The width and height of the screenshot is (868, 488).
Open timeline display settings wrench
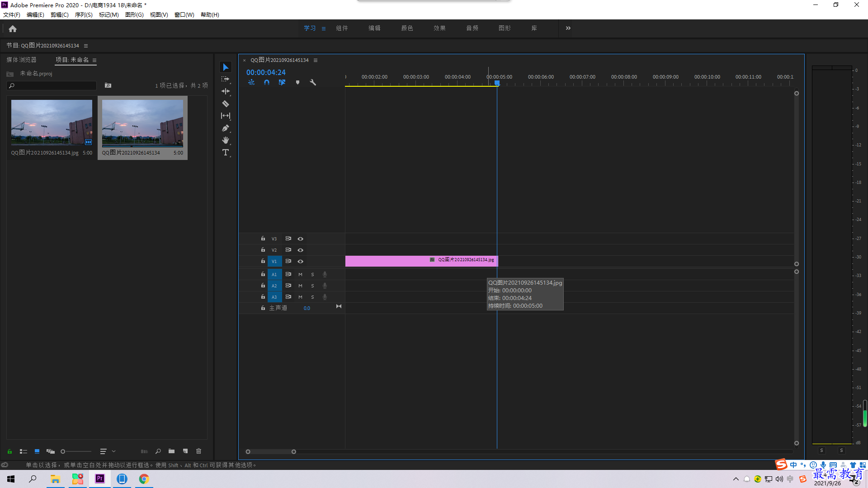[313, 82]
